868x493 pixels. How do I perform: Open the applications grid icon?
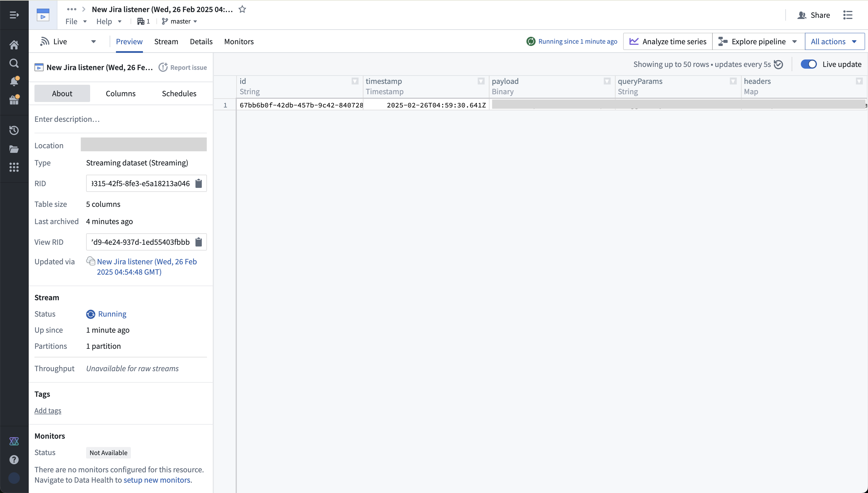pyautogui.click(x=14, y=167)
